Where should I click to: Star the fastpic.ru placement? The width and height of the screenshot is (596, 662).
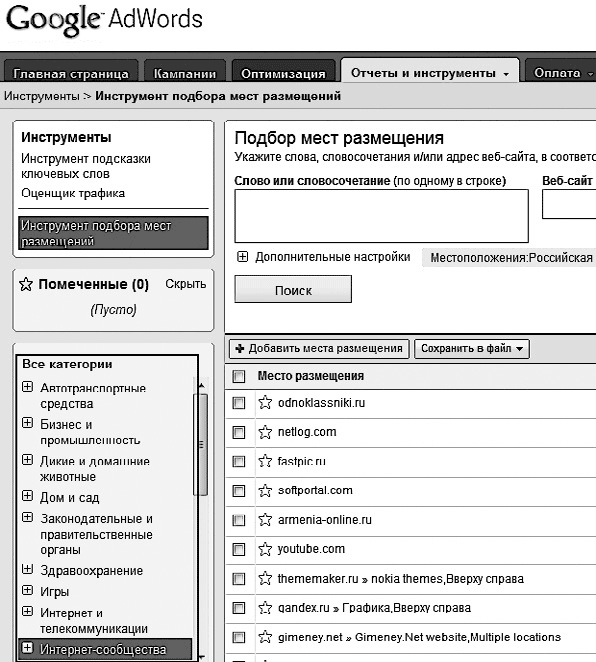(x=265, y=461)
